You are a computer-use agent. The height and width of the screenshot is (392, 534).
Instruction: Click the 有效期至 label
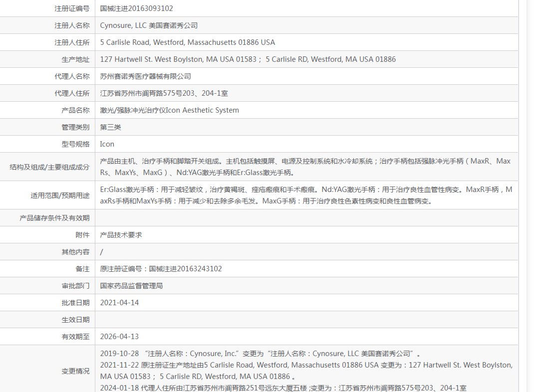[75, 337]
